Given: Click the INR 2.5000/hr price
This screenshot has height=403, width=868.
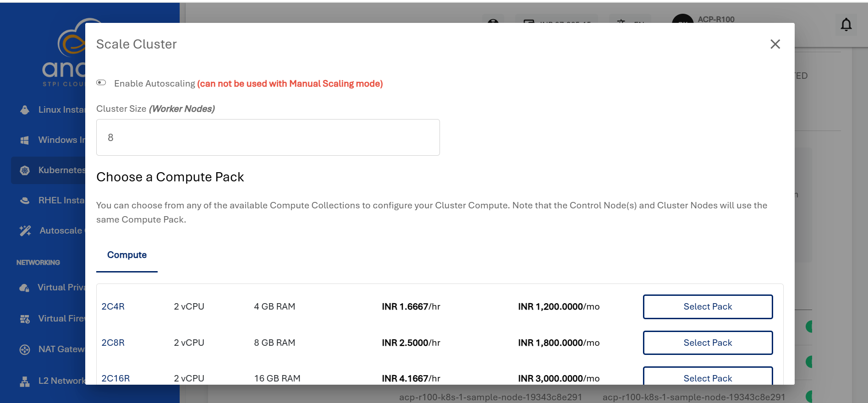Looking at the screenshot, I should tap(411, 343).
